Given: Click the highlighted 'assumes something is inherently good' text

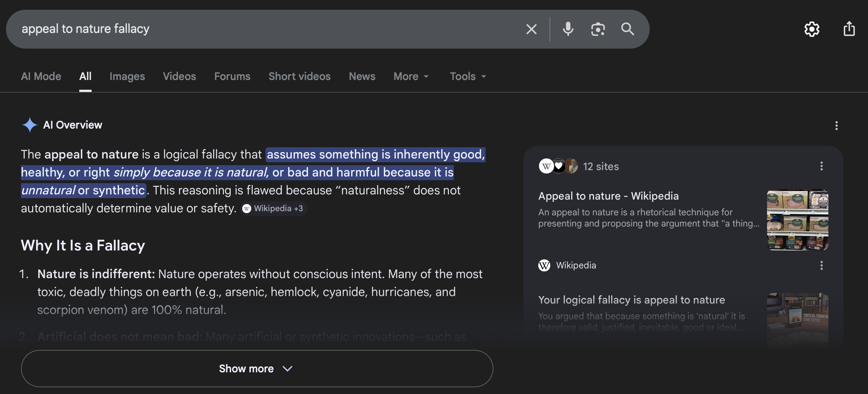Looking at the screenshot, I should pyautogui.click(x=375, y=154).
